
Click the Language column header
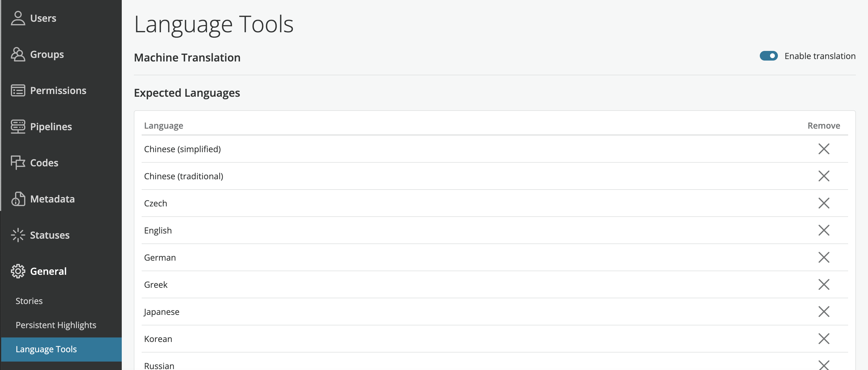click(x=163, y=126)
